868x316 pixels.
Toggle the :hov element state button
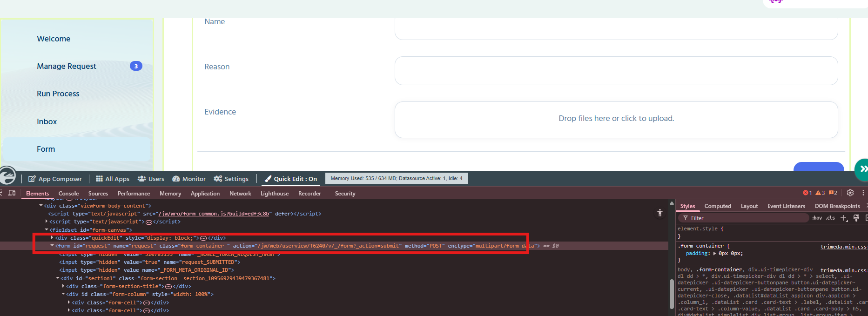point(817,218)
